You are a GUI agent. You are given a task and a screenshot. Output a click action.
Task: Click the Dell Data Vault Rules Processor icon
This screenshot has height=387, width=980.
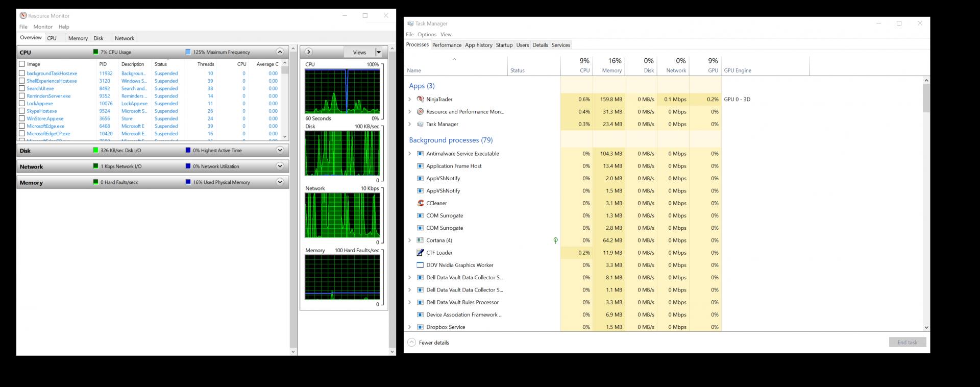(420, 302)
